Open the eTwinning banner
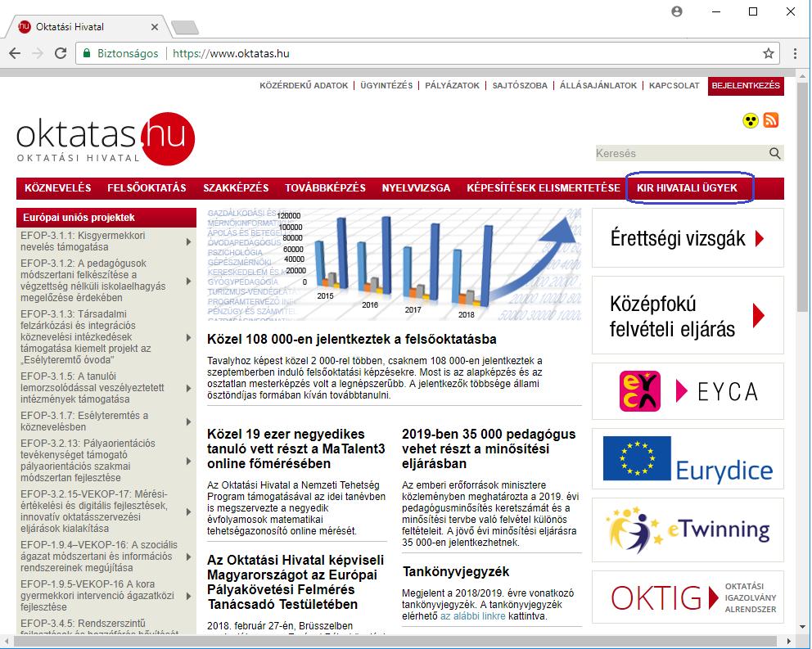This screenshot has height=649, width=812. 688,530
